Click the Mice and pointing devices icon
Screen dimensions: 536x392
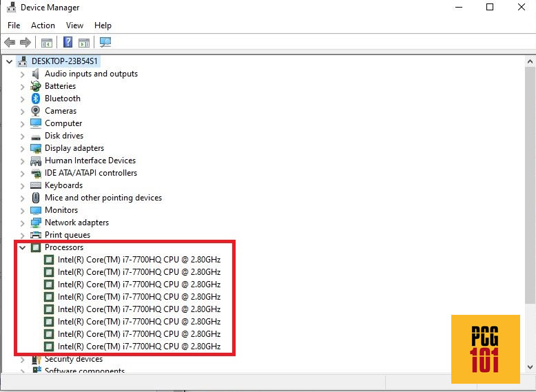[x=36, y=198]
